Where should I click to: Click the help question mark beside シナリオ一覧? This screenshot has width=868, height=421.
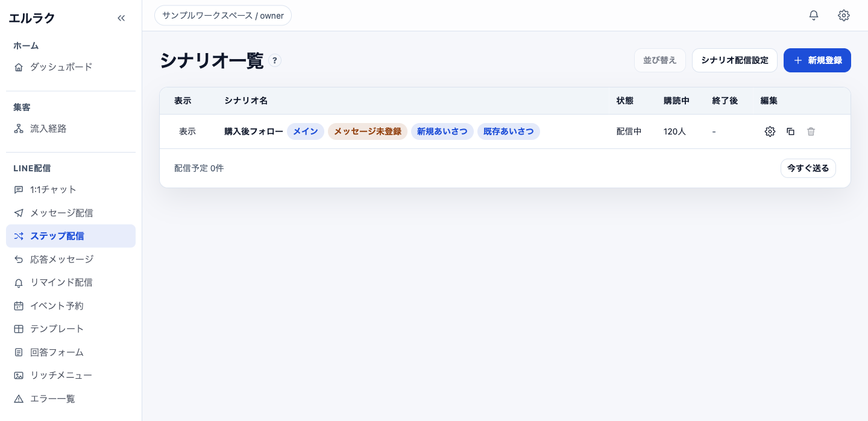[275, 60]
